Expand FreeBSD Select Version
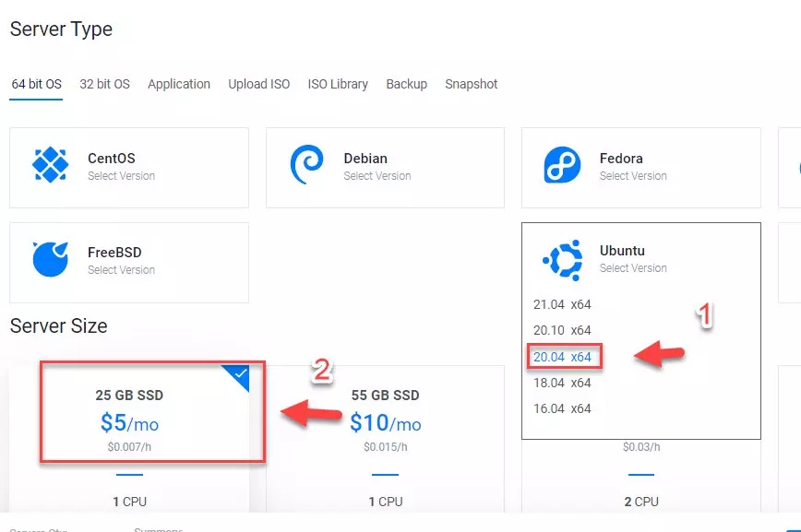Viewport: 801px width, 532px height. pos(121,269)
